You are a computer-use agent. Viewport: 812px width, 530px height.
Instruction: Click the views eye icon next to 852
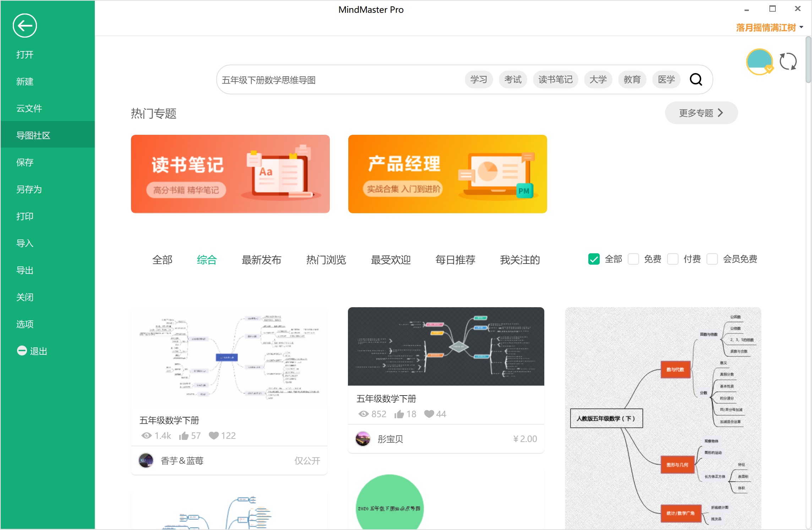tap(364, 414)
